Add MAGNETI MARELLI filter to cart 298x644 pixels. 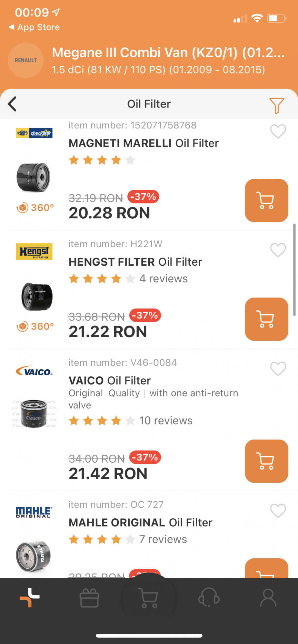(266, 200)
